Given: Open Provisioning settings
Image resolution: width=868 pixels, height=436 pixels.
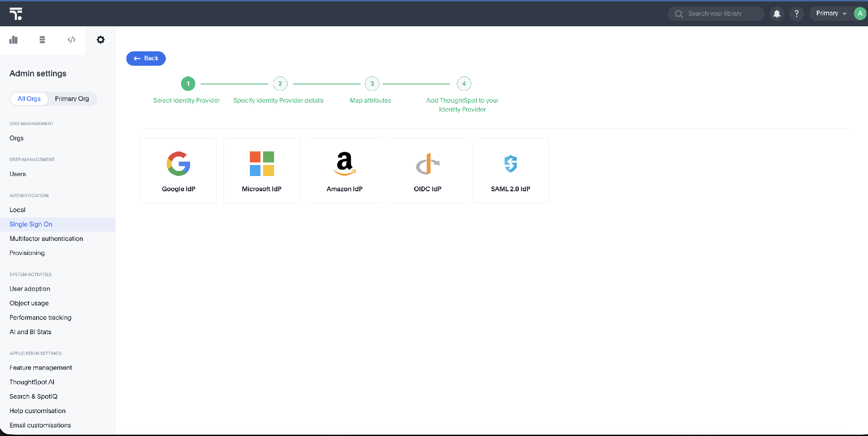Looking at the screenshot, I should [57, 253].
